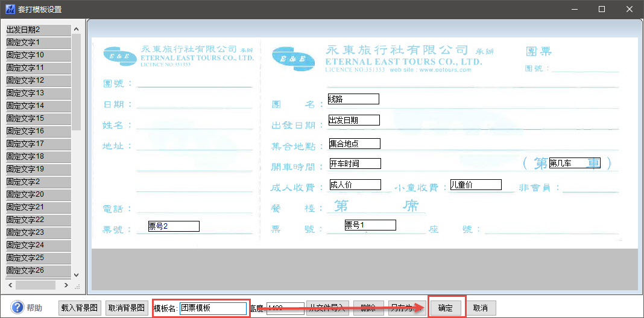Select the 开车时间 field box on the template
The image size is (644, 318).
click(x=355, y=164)
